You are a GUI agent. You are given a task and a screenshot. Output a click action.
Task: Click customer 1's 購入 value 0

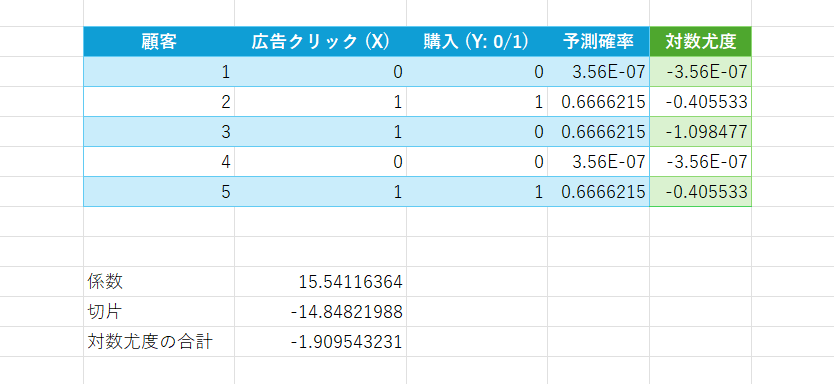click(x=477, y=72)
